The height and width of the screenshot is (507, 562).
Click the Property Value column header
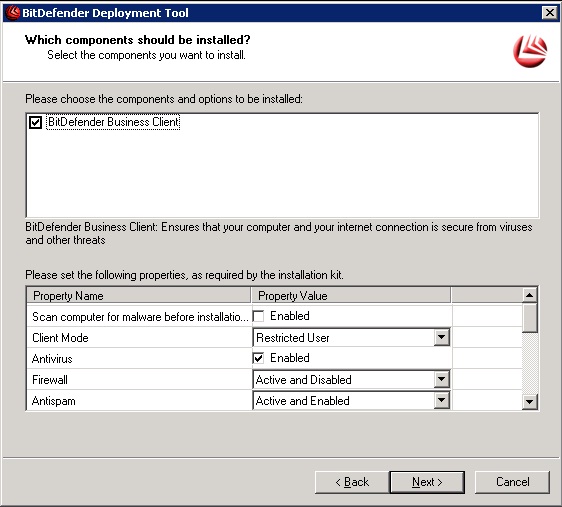tap(351, 296)
